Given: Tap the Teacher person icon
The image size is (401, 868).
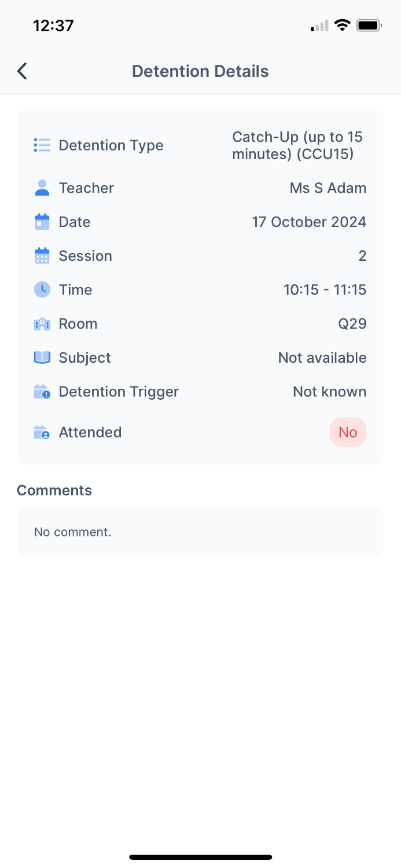Looking at the screenshot, I should coord(42,188).
